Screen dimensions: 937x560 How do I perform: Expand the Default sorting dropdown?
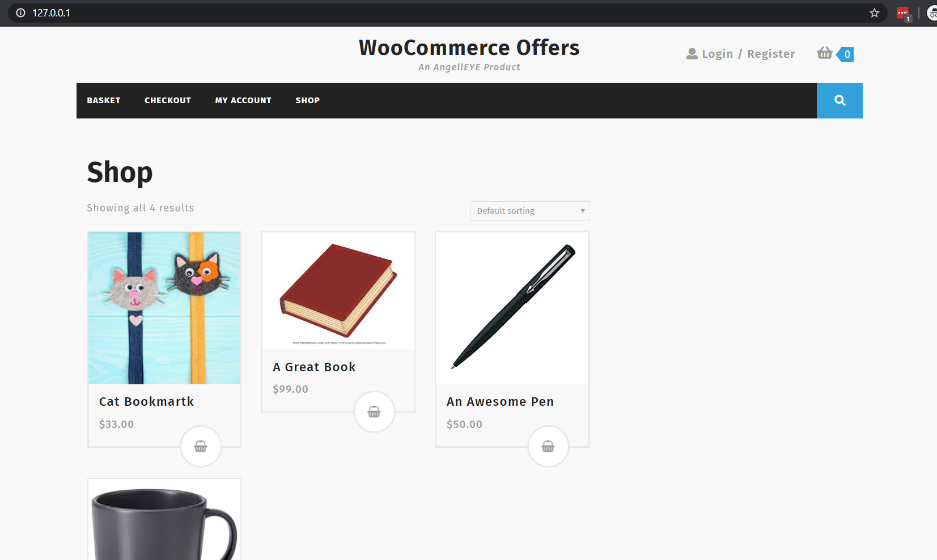(530, 211)
